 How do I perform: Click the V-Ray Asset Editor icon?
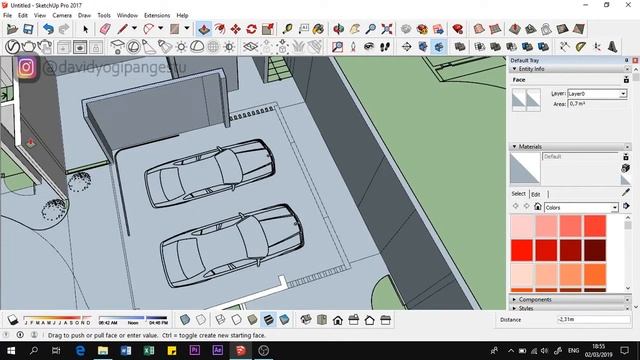[x=12, y=47]
